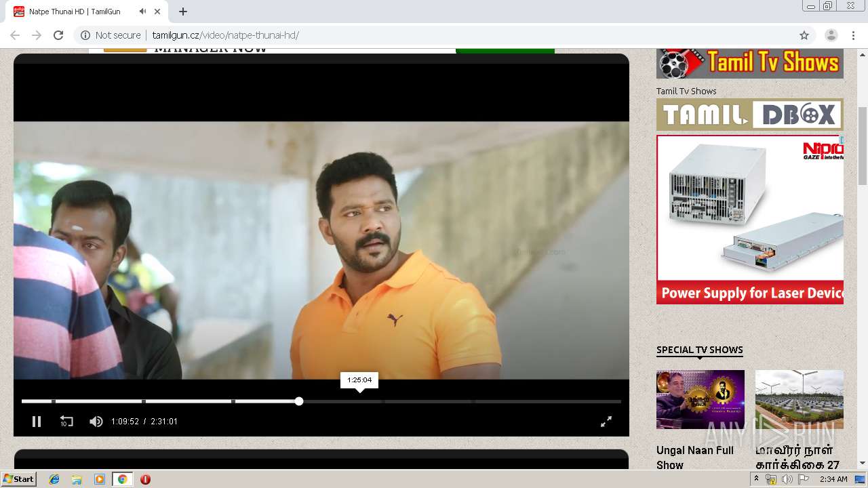Screen dimensions: 868x488
Task: Click the address bar URL
Action: click(225, 35)
